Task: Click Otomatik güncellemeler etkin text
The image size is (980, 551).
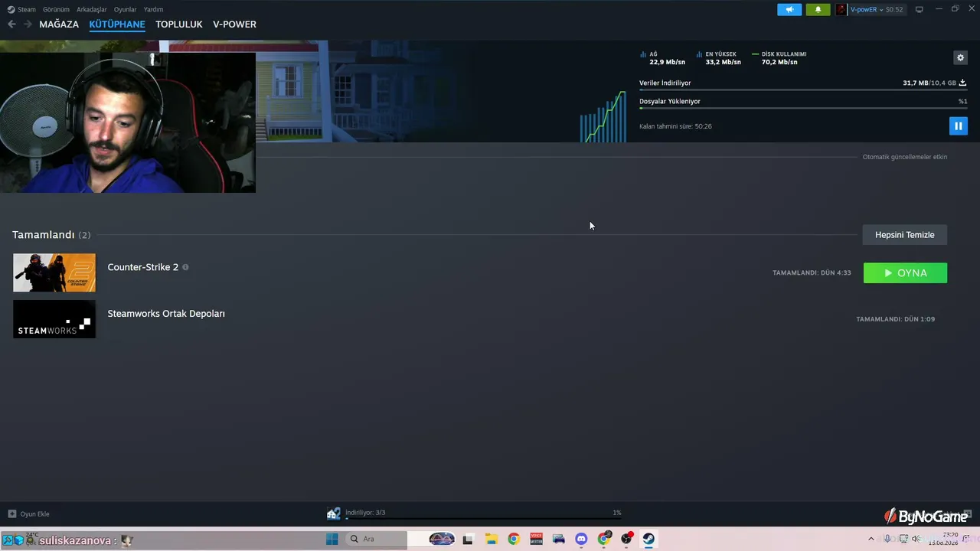Action: [x=905, y=157]
